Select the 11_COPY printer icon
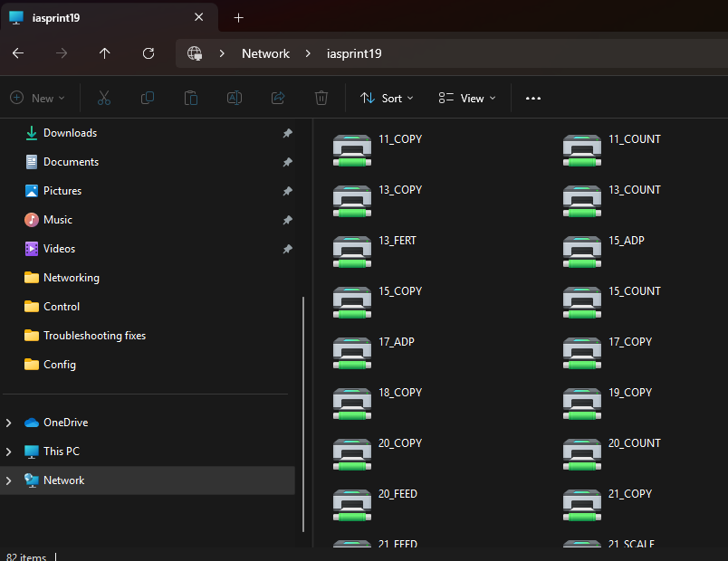 click(x=352, y=150)
